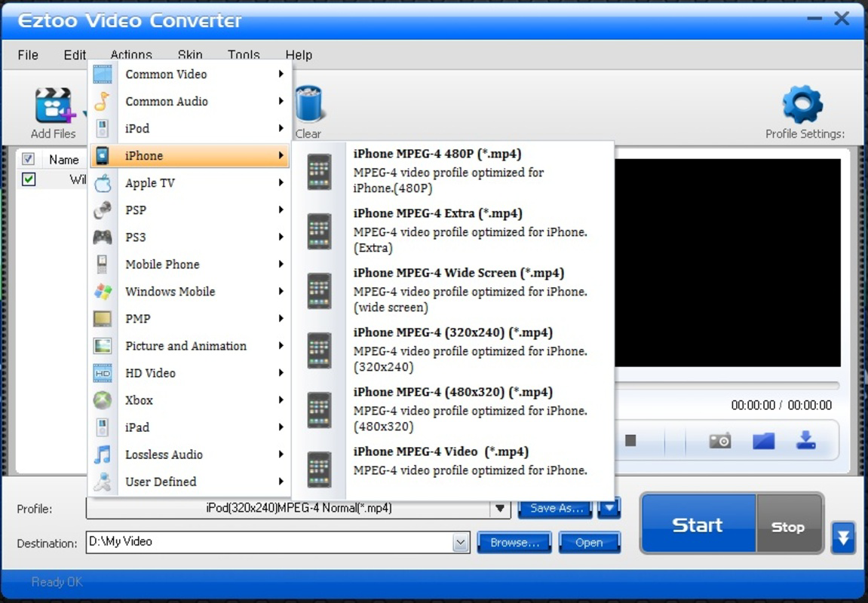The image size is (868, 603).
Task: Click phone icon beside iPhone MPEG-4 480P
Action: 320,172
